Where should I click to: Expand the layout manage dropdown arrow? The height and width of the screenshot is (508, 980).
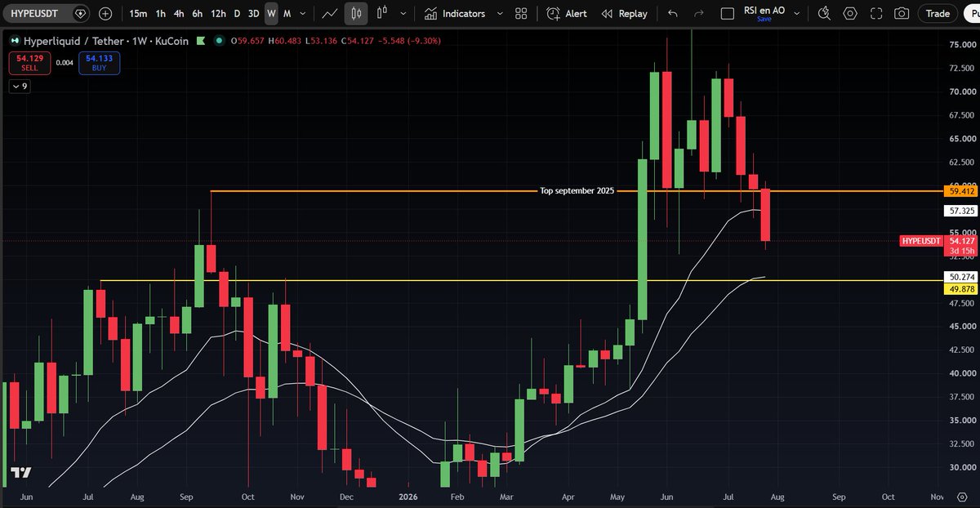[798, 13]
